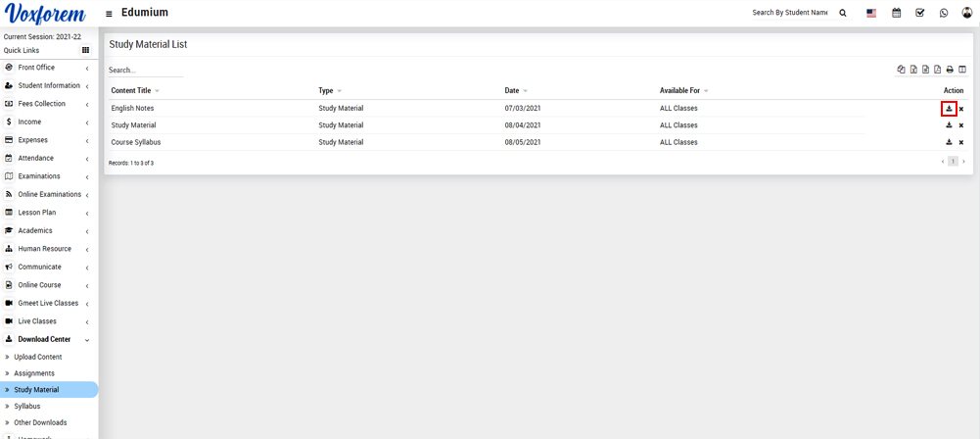Toggle the sidebar hamburger menu
980x439 pixels.
coord(109,14)
